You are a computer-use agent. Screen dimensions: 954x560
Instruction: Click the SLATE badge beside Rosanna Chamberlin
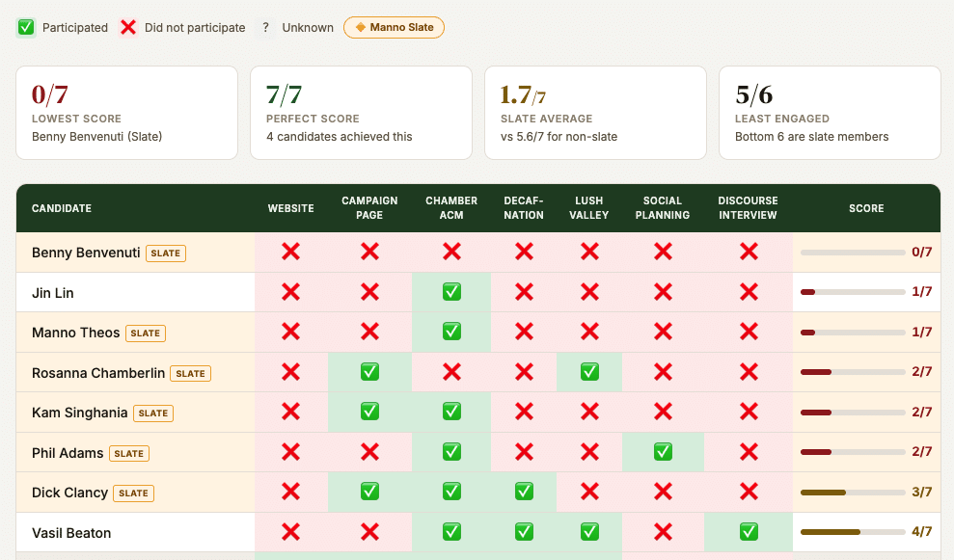[x=190, y=373]
